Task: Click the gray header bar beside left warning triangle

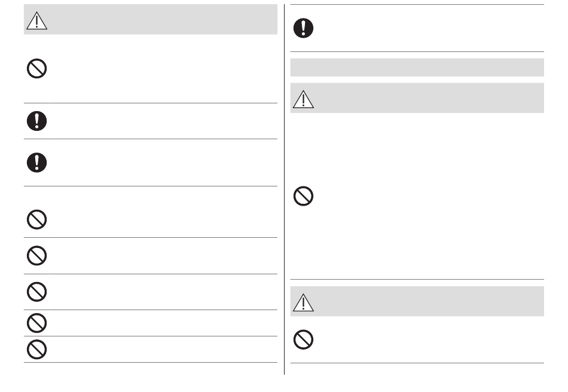Action: tap(163, 20)
